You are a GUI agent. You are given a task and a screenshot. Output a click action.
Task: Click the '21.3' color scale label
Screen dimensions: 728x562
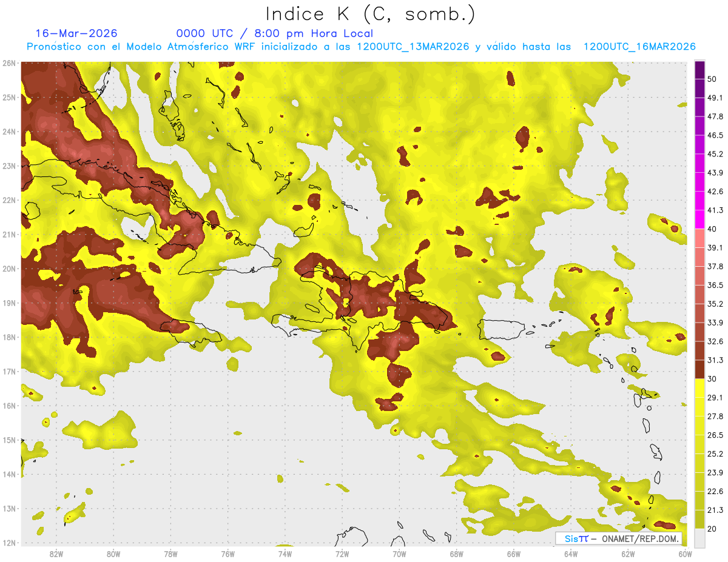(715, 510)
